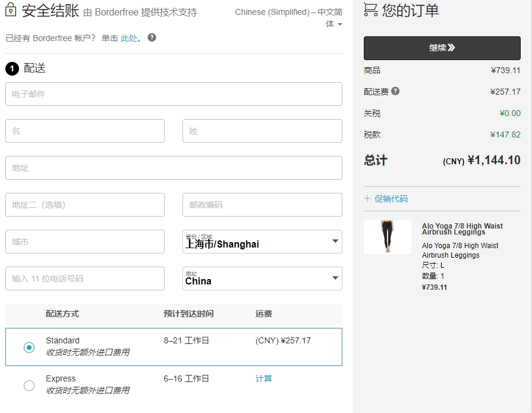The width and height of the screenshot is (532, 413).
Task: Click the 邮政编码 postal code field
Action: point(262,205)
